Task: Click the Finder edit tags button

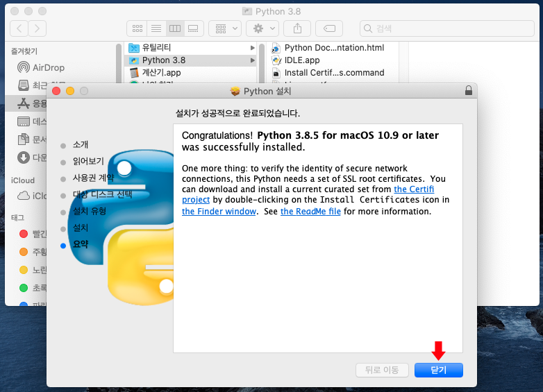Action: [329, 28]
